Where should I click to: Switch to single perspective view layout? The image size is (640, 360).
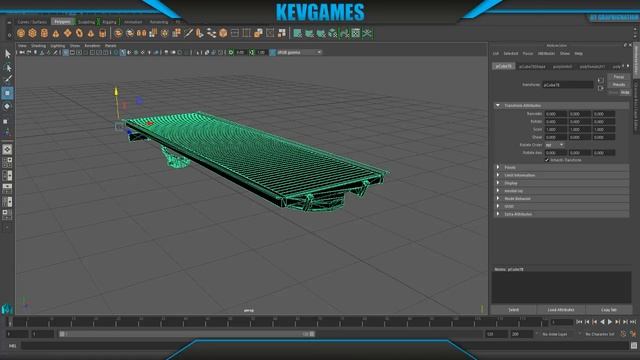(7, 149)
